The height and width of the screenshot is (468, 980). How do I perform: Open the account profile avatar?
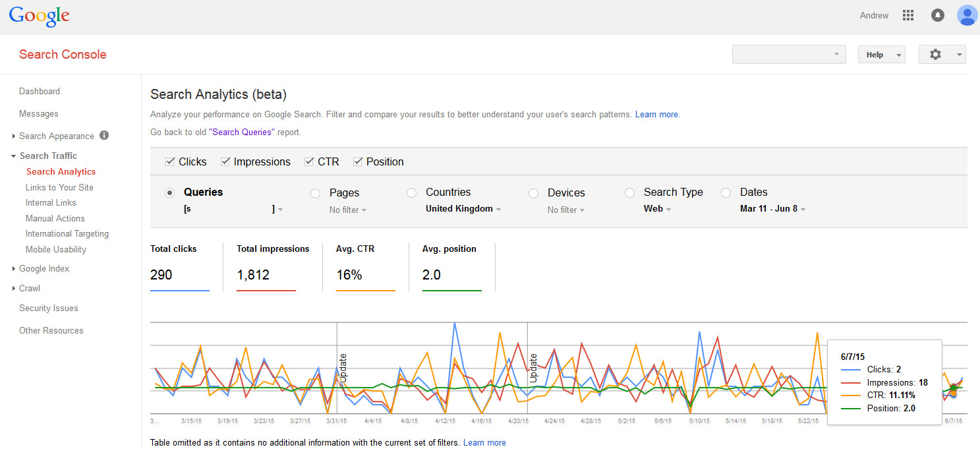tap(967, 15)
